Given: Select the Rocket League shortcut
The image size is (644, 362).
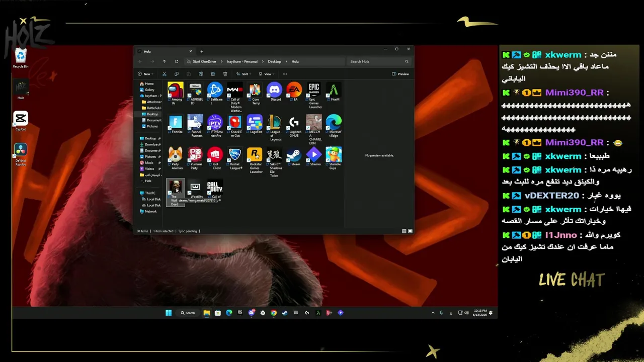Looking at the screenshot, I should tap(235, 158).
